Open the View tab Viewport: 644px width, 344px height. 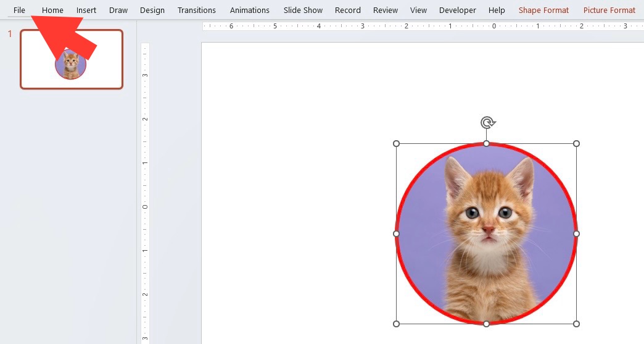click(418, 10)
